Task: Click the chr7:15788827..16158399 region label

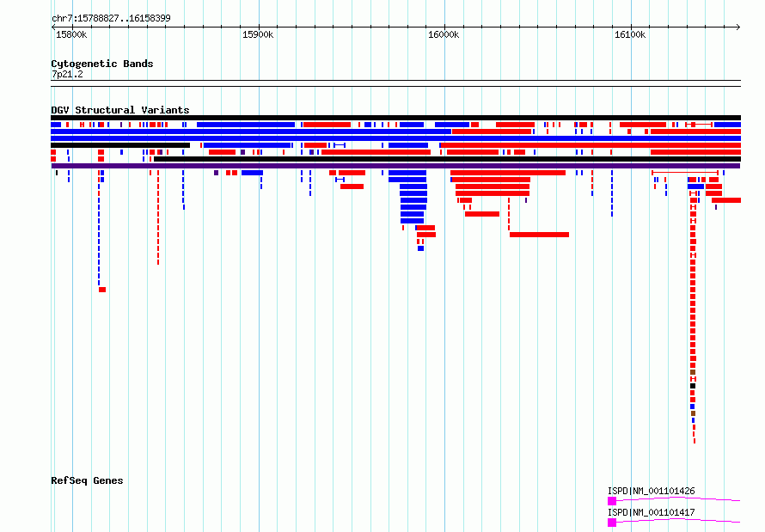Action: point(111,18)
